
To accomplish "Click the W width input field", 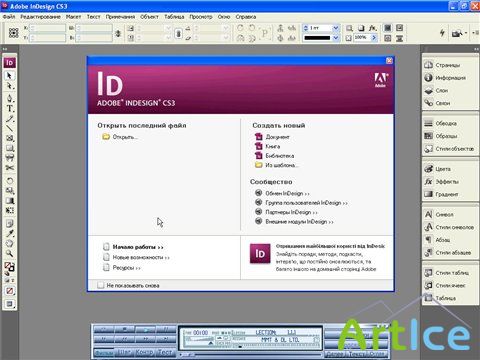I will tap(94, 28).
